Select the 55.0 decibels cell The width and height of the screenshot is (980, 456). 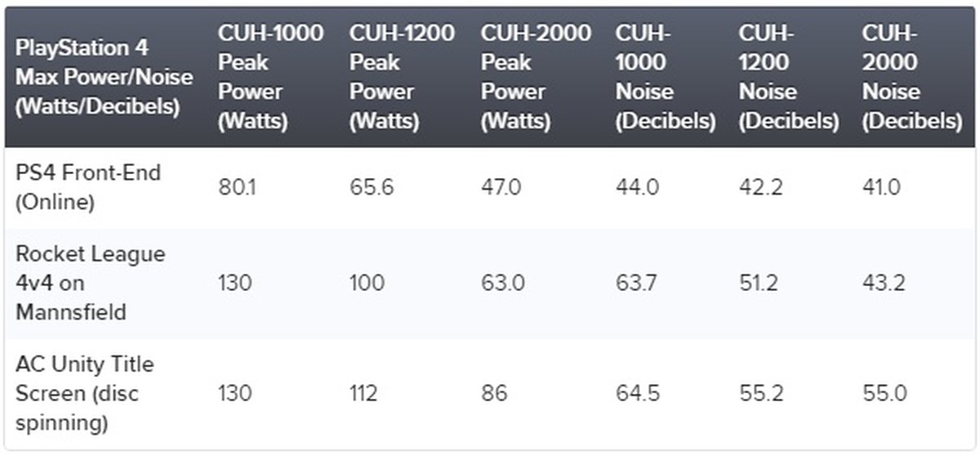[884, 393]
